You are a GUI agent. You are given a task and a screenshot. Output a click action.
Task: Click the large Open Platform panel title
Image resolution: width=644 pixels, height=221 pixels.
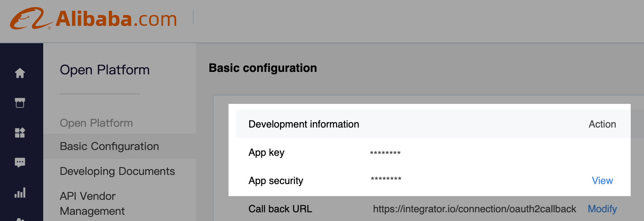(105, 70)
